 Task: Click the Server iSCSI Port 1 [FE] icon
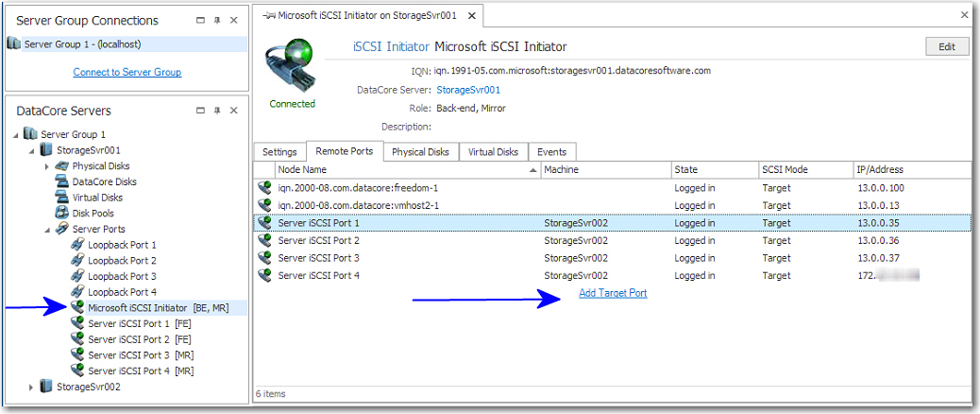coord(77,323)
